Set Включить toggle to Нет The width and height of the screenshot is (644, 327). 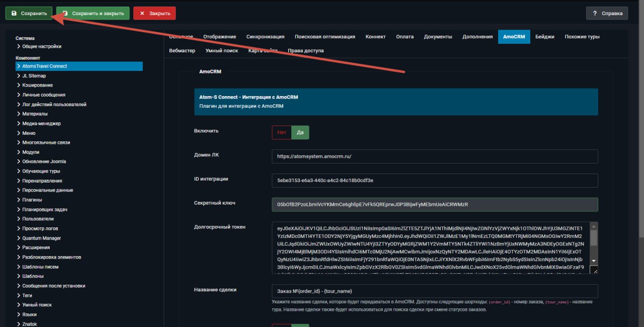coord(282,132)
